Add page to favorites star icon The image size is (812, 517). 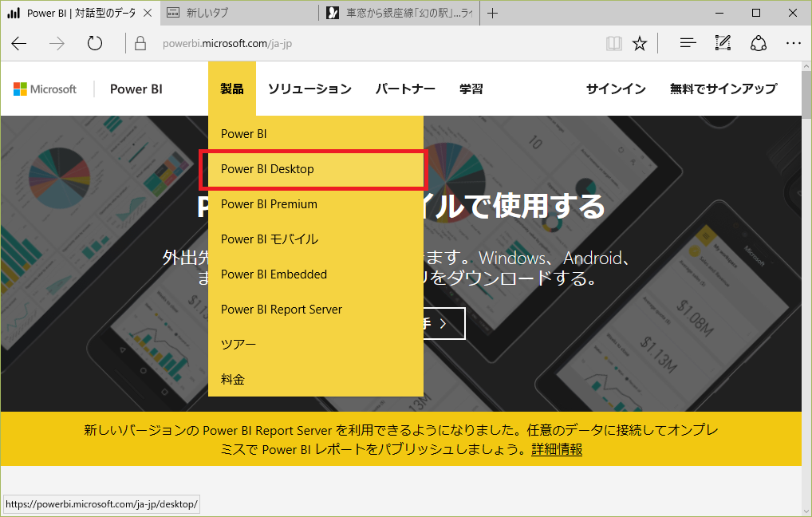640,44
